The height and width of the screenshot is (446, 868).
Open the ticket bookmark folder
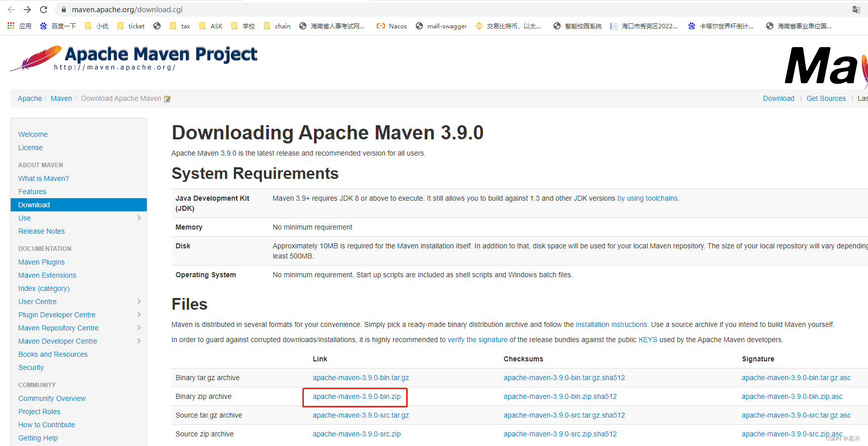pos(131,26)
